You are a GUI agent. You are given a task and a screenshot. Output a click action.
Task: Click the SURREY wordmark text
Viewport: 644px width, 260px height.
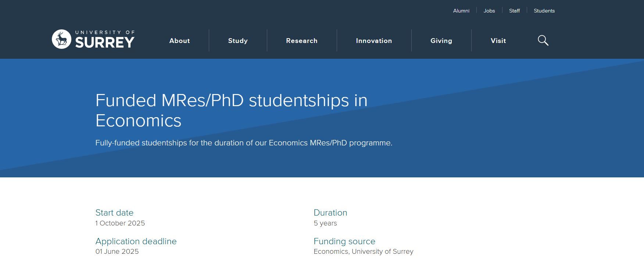[105, 43]
